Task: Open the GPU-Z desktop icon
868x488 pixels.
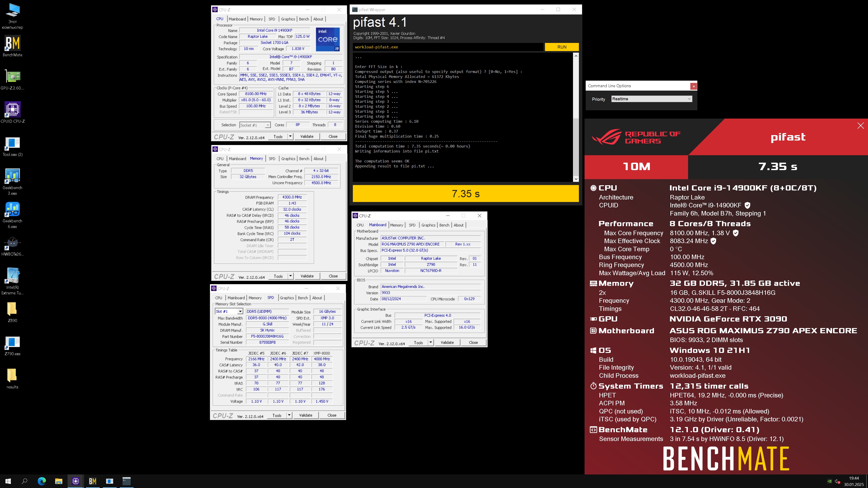Action: (x=12, y=80)
